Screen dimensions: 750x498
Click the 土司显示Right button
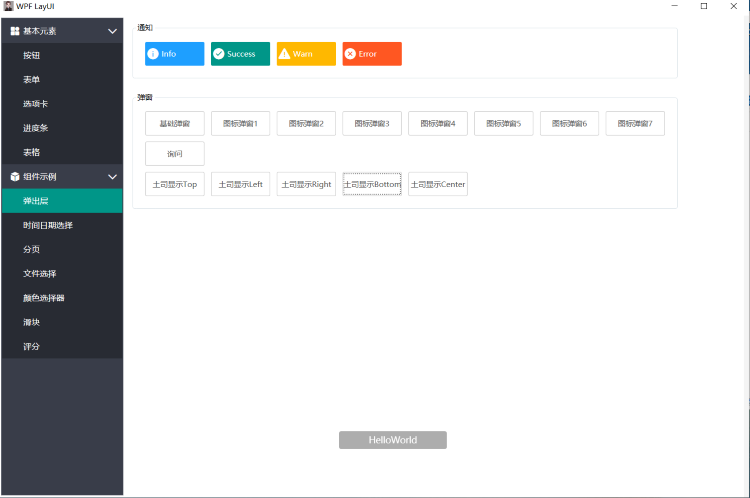306,184
